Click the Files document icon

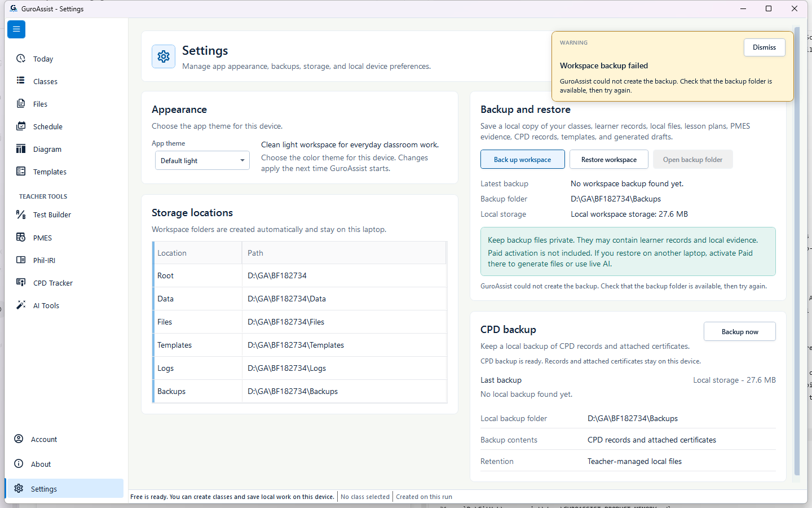click(21, 103)
